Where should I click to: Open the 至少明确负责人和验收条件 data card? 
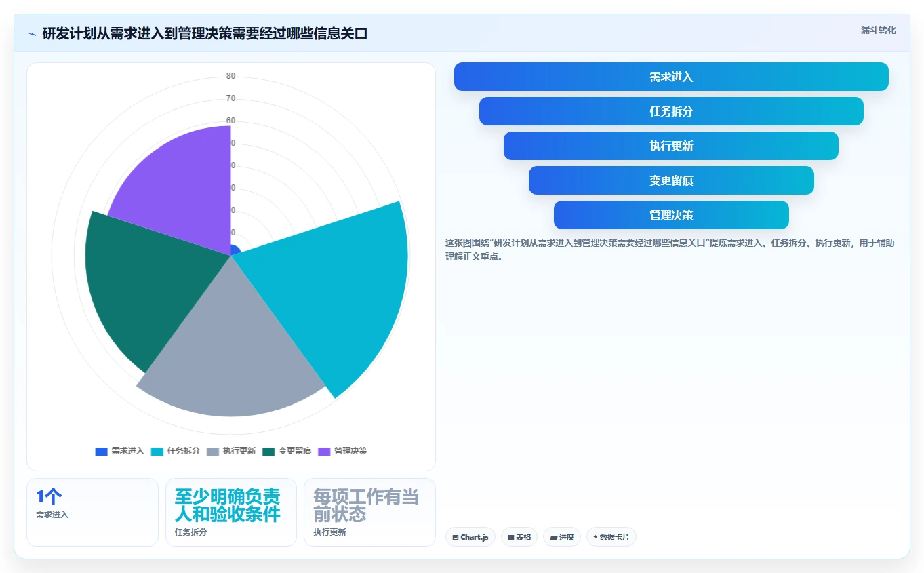[231, 512]
